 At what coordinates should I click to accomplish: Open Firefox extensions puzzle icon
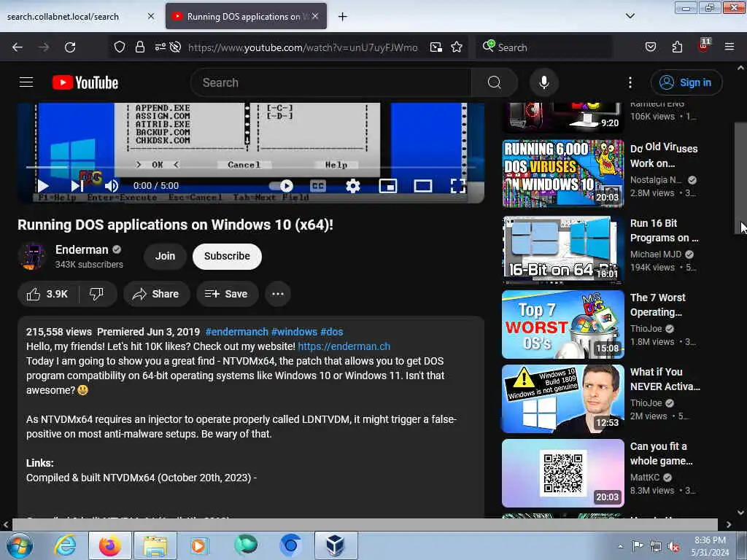point(677,47)
